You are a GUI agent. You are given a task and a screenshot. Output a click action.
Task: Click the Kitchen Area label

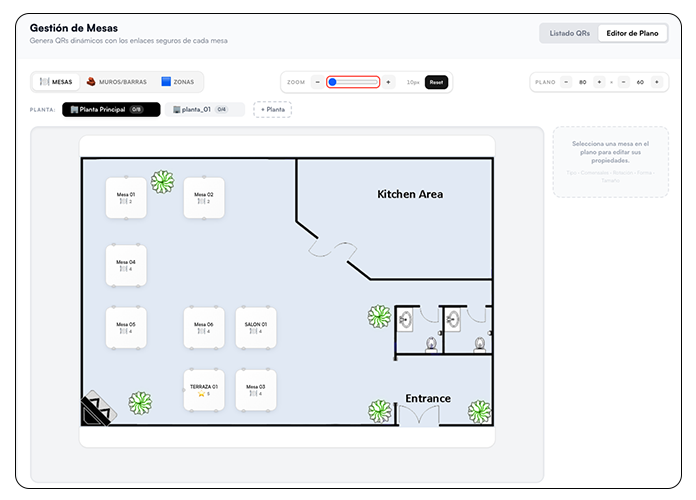(410, 194)
